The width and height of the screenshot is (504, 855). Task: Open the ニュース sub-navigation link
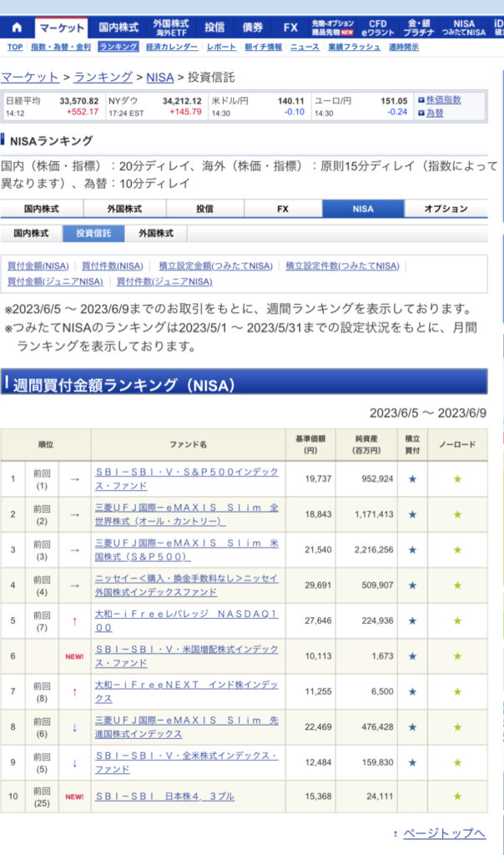[305, 47]
